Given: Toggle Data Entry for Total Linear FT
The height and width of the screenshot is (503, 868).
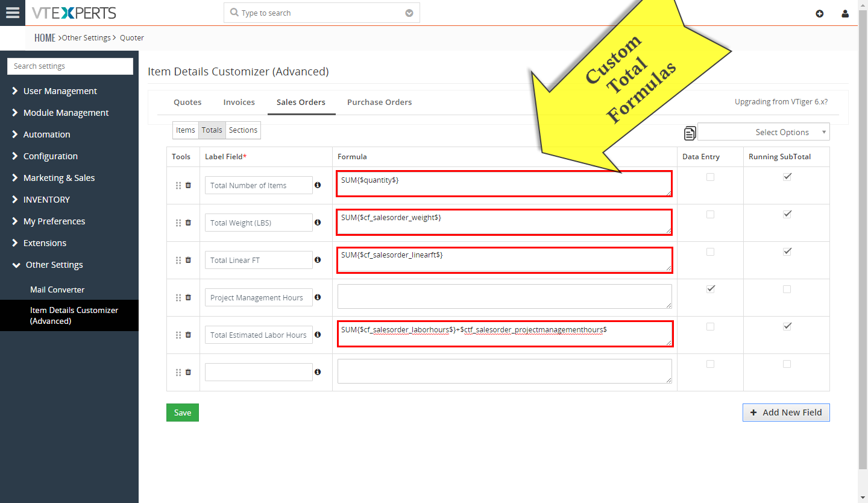Looking at the screenshot, I should 710,251.
